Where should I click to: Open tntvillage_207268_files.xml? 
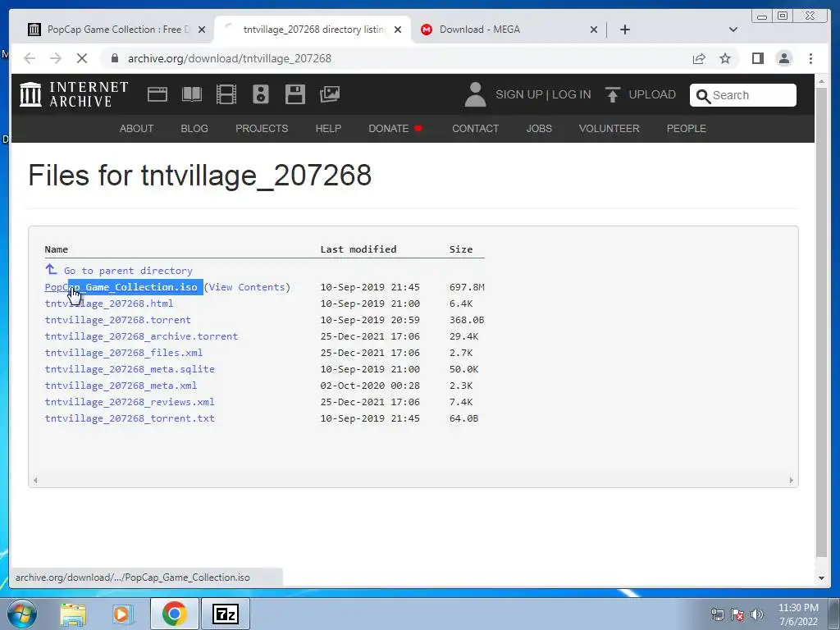click(x=124, y=353)
